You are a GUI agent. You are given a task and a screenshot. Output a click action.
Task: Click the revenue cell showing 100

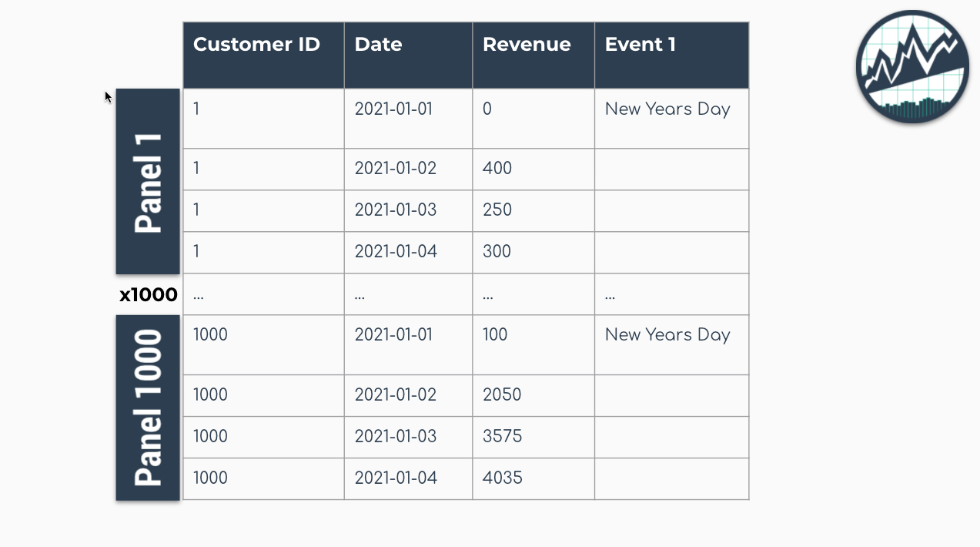[495, 335]
